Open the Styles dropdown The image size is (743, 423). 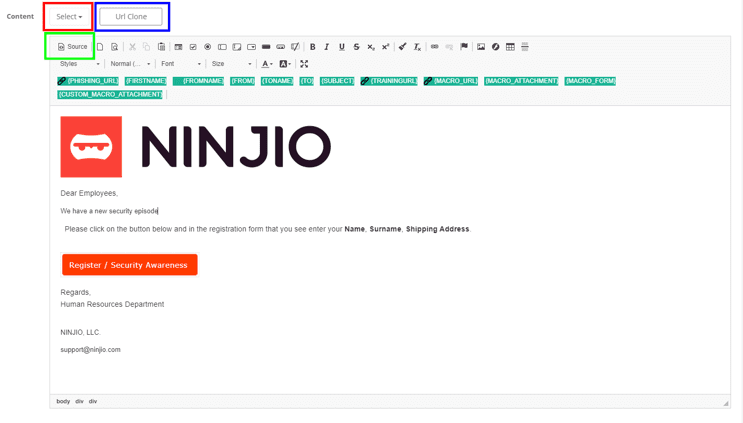(x=80, y=63)
